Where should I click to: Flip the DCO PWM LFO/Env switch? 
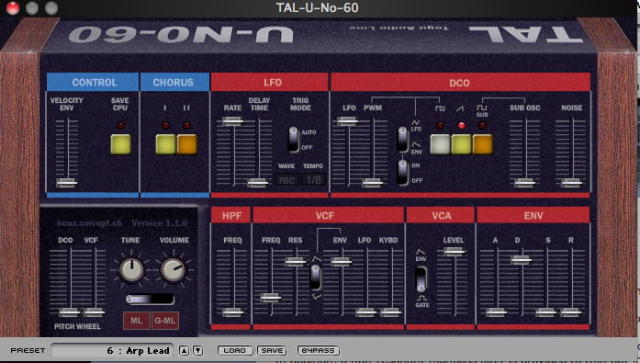coord(403,139)
